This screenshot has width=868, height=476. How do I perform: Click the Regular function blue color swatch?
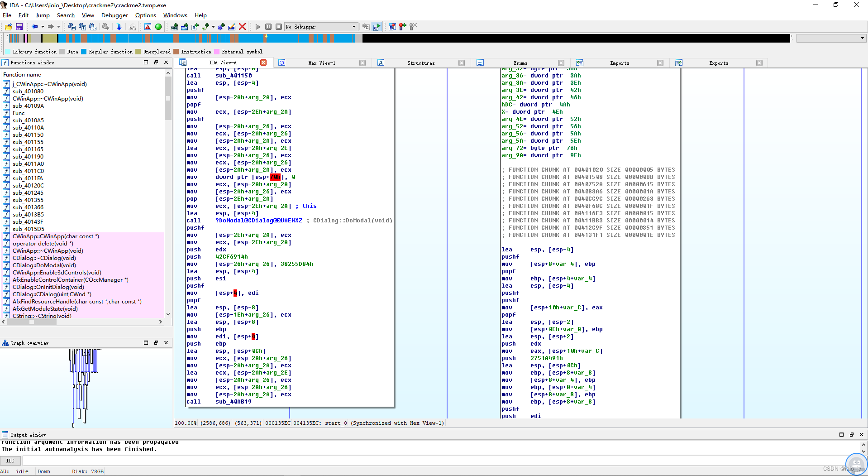[x=84, y=52]
